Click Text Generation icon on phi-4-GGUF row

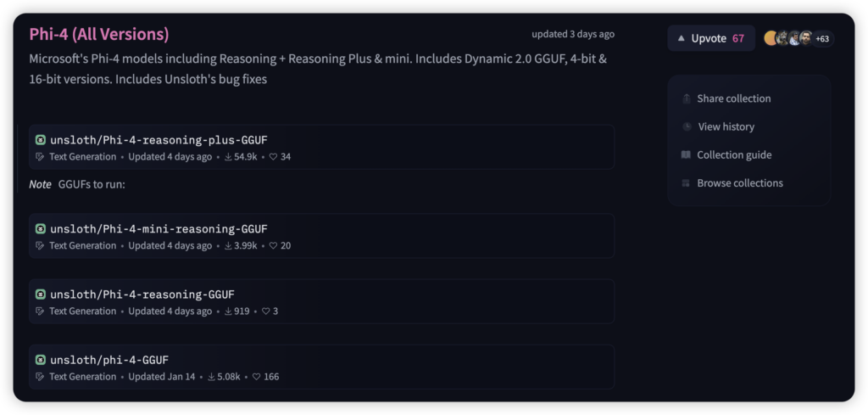tap(40, 377)
